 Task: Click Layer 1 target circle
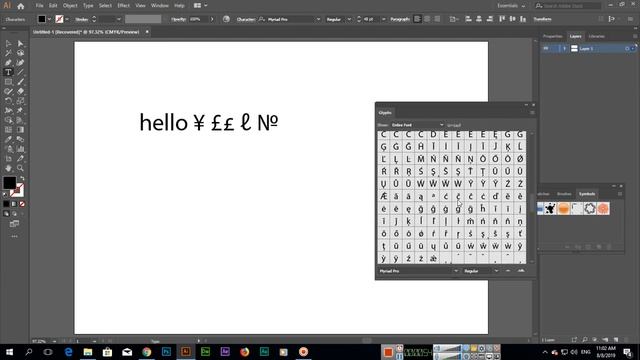click(x=627, y=49)
